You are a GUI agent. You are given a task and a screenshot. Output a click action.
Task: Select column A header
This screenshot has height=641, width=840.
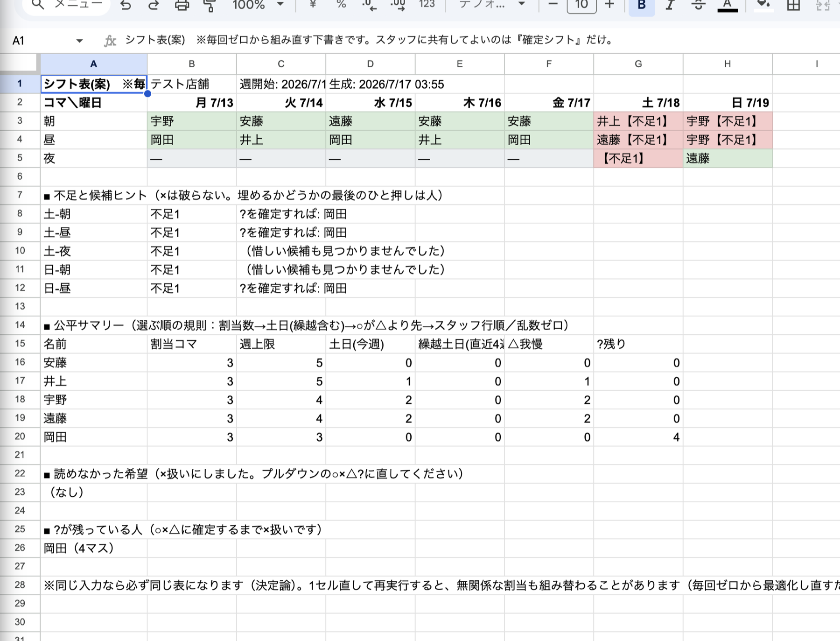point(93,64)
